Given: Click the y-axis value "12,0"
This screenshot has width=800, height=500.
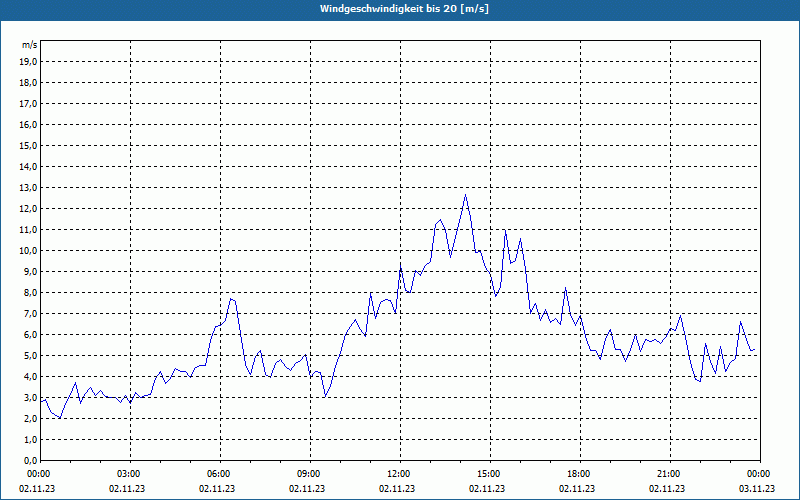Looking at the screenshot, I should (x=29, y=209).
